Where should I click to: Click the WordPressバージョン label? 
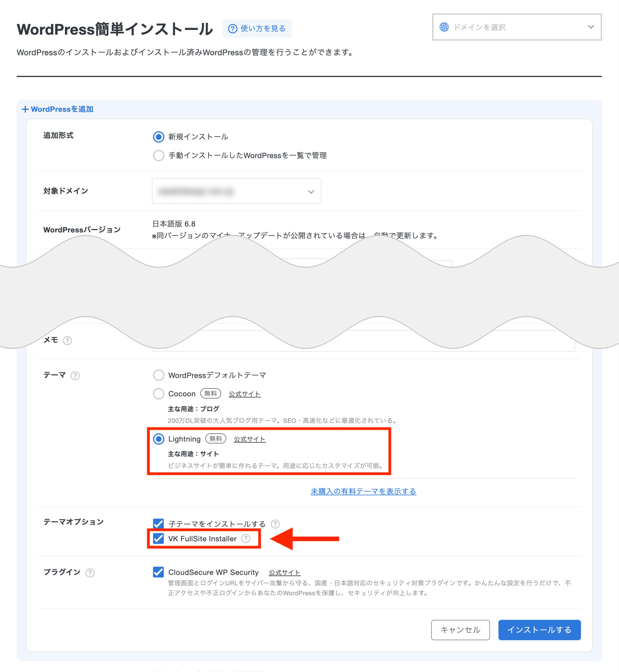pos(82,230)
